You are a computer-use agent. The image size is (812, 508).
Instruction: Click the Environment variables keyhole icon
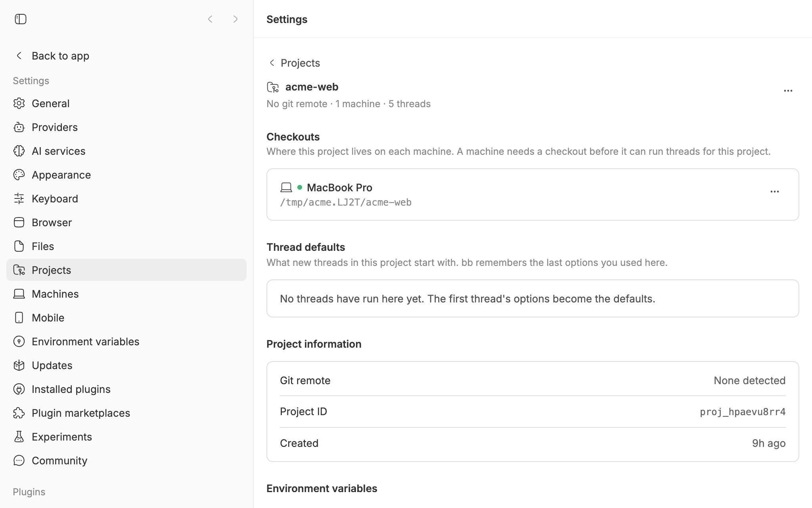19,341
